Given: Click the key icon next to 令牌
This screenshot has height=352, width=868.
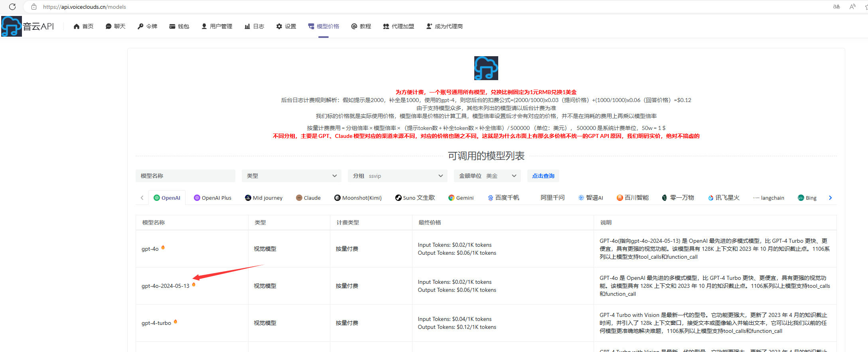Looking at the screenshot, I should (140, 26).
